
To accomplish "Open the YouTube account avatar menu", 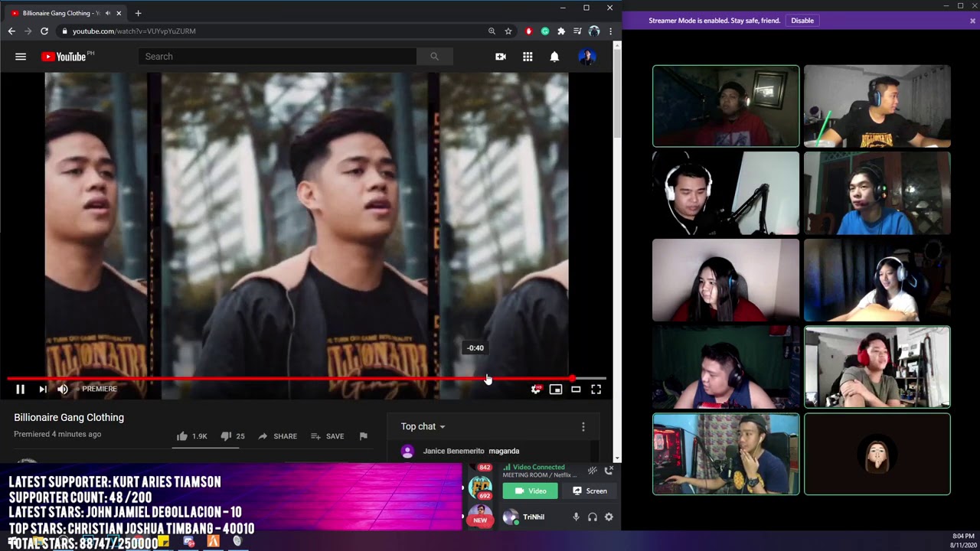I will click(587, 57).
